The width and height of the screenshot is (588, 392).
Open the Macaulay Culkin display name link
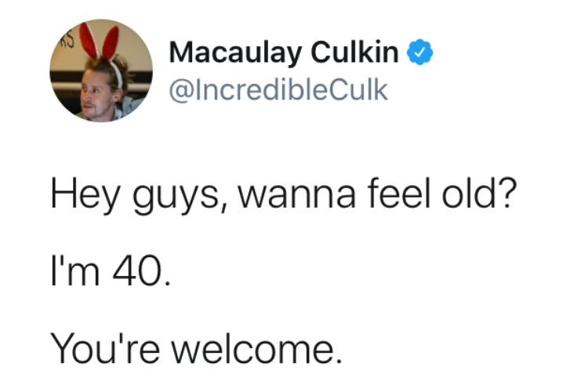coord(285,54)
